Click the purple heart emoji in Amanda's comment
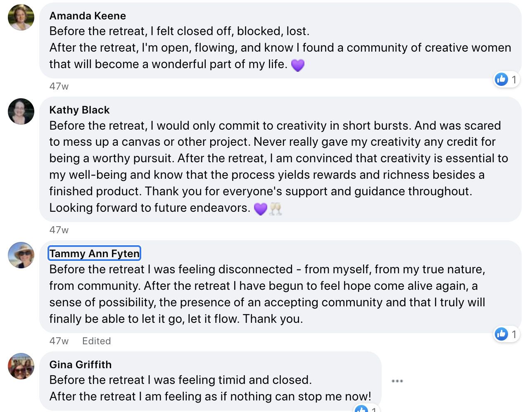This screenshot has height=412, width=532. pos(298,65)
